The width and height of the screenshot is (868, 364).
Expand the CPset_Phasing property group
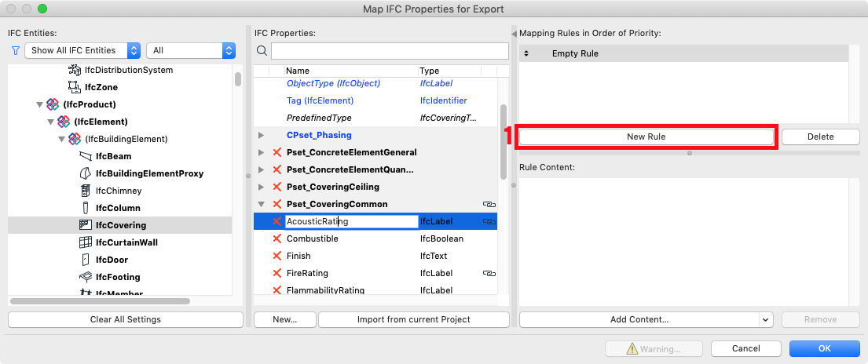262,135
